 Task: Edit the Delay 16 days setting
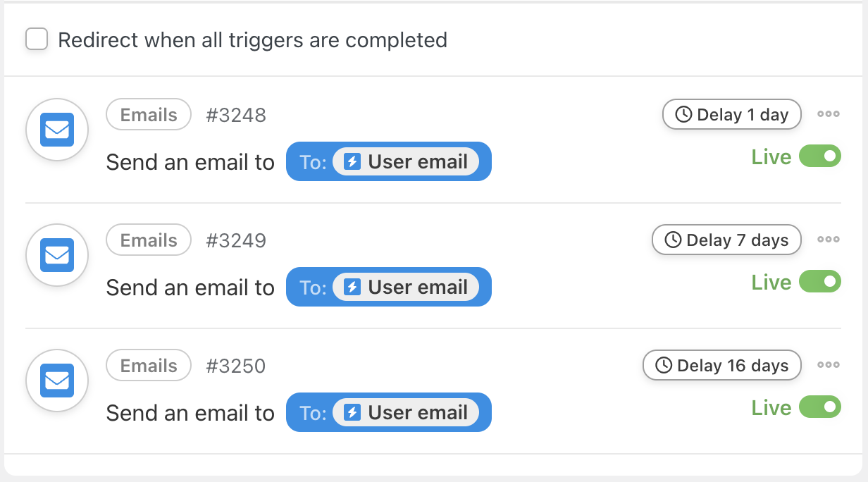tap(721, 366)
